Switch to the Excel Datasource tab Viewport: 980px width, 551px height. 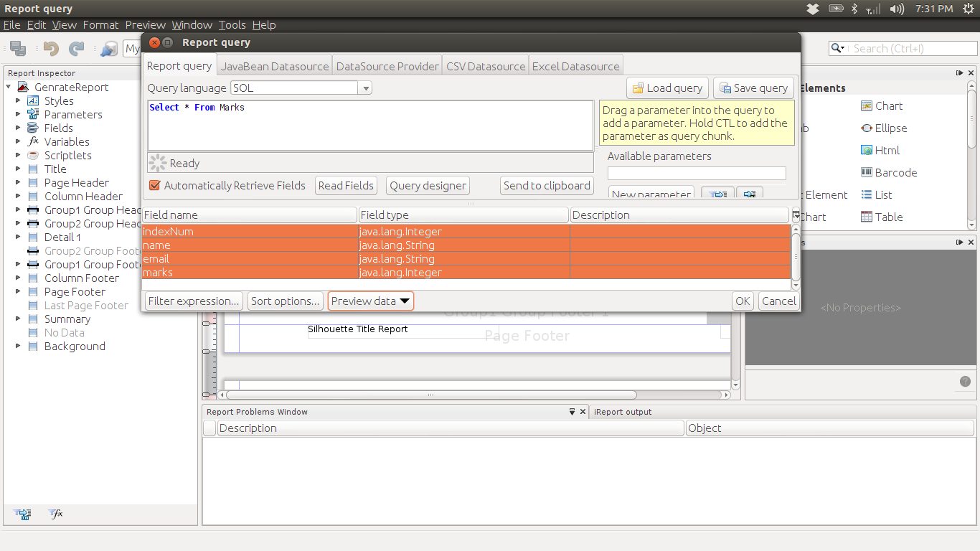(x=575, y=65)
